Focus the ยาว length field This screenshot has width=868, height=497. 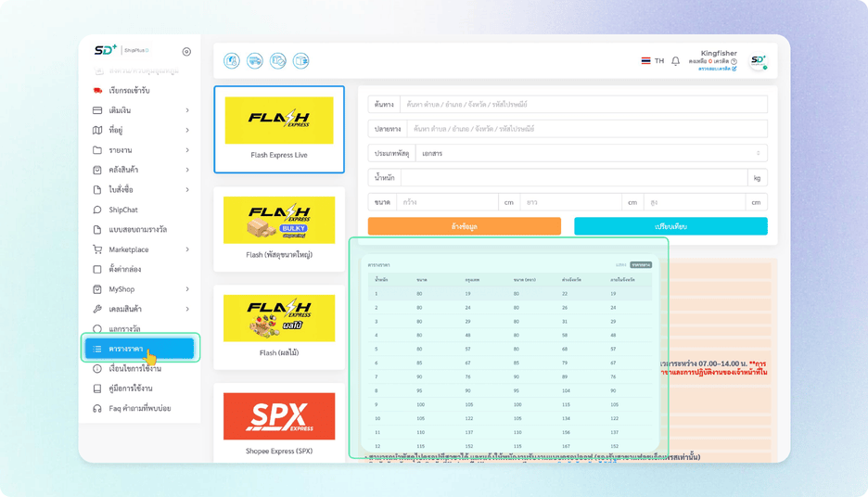coord(570,202)
